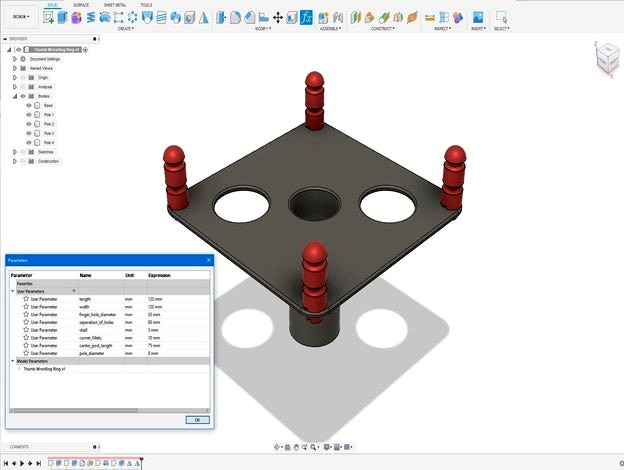This screenshot has height=470, width=624.
Task: Switch to the SURFACE tab
Action: coord(81,5)
